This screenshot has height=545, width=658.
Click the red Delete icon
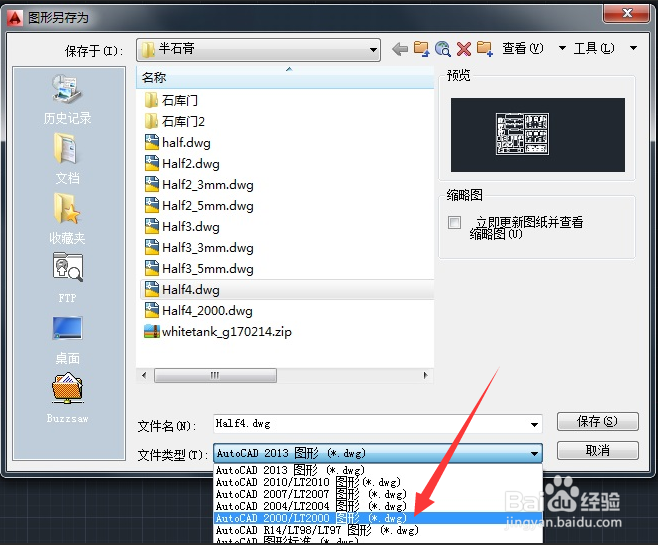point(464,49)
